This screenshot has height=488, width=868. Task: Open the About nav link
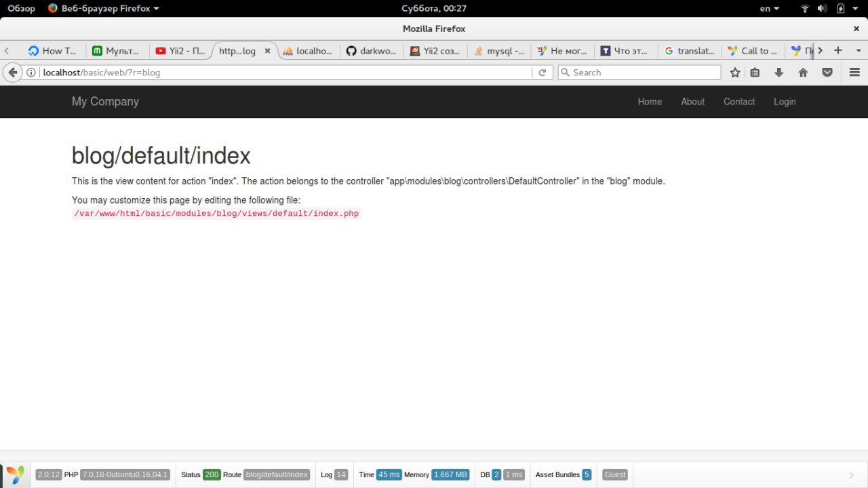pos(692,102)
